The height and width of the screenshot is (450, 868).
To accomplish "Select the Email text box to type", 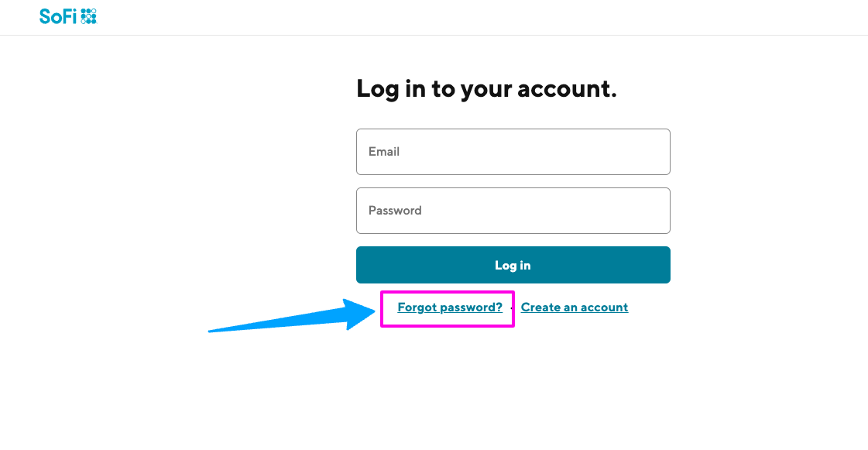I will click(513, 152).
